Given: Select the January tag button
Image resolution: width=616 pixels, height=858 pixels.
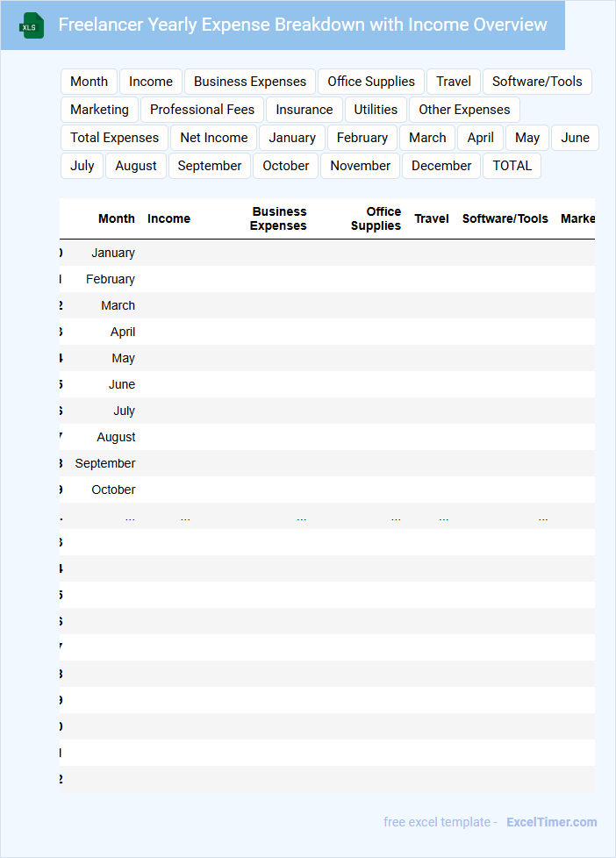Looking at the screenshot, I should coord(292,138).
